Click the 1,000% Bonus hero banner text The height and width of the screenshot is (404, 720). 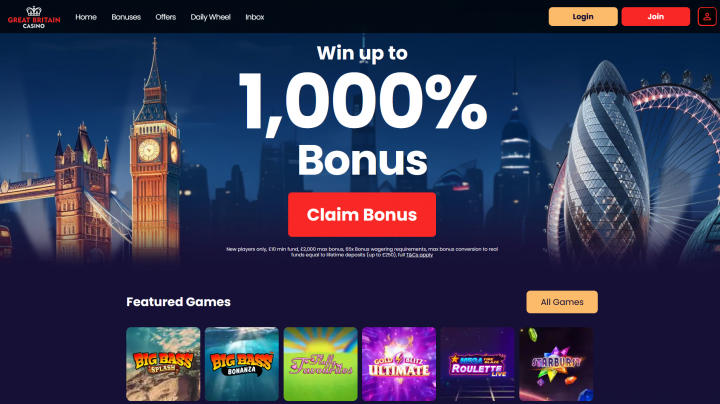[362, 123]
